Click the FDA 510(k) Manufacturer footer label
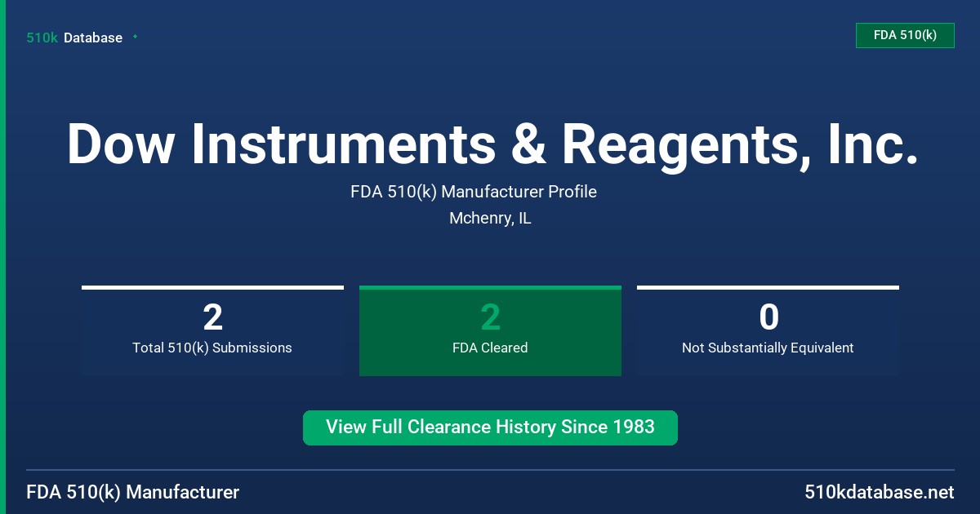Viewport: 980px width, 514px height. [x=133, y=492]
